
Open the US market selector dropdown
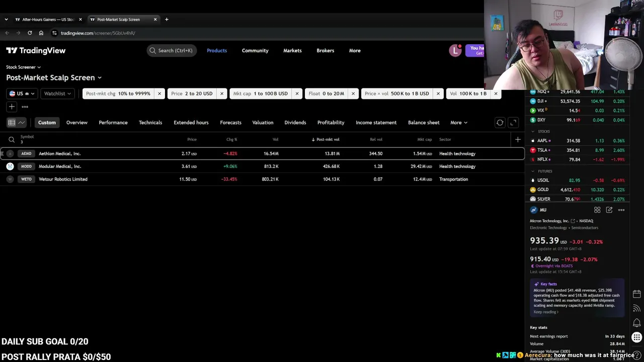[22, 94]
